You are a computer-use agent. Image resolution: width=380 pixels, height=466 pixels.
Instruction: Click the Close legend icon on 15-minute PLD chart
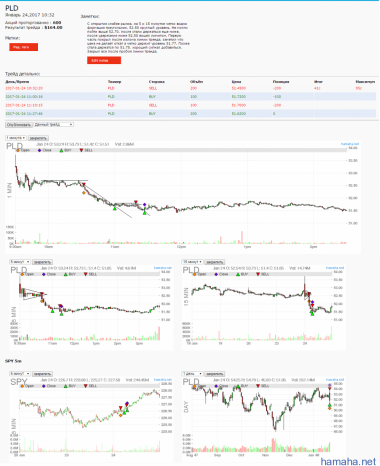(216, 274)
